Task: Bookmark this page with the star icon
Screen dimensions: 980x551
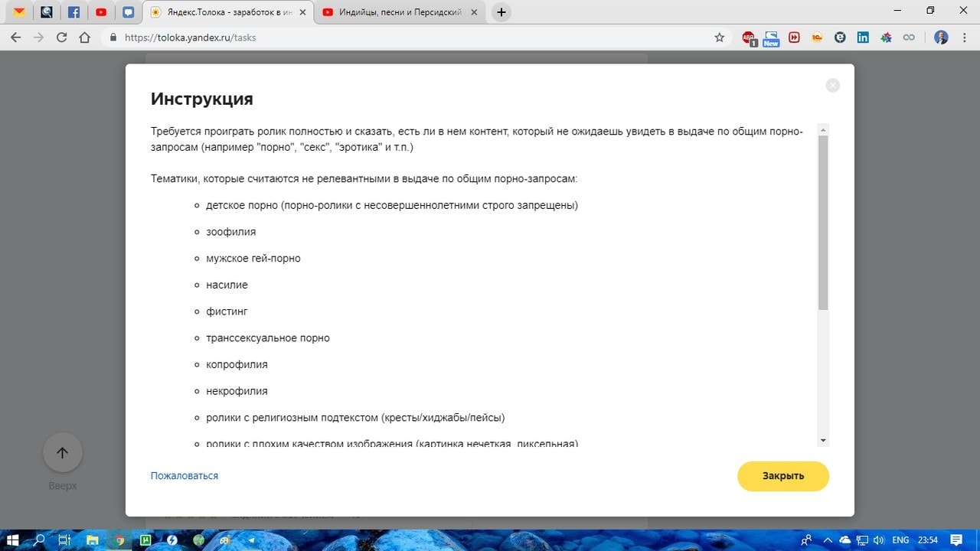Action: 720,37
